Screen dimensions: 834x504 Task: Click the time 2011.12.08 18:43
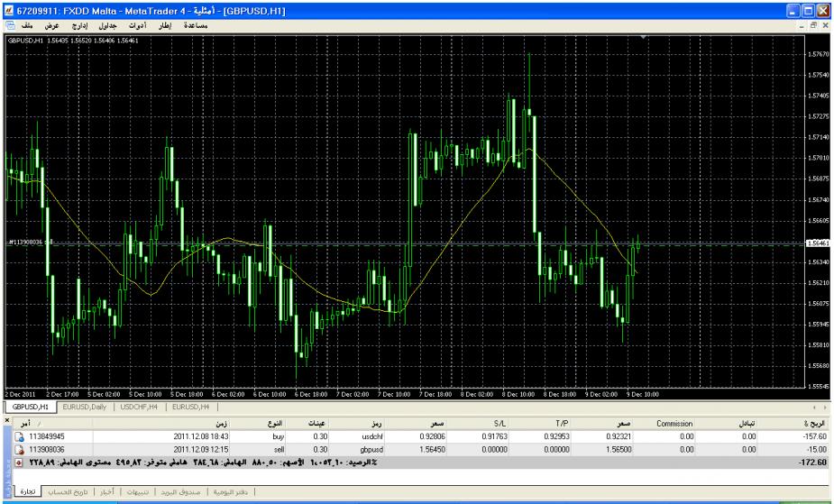pyautogui.click(x=201, y=436)
